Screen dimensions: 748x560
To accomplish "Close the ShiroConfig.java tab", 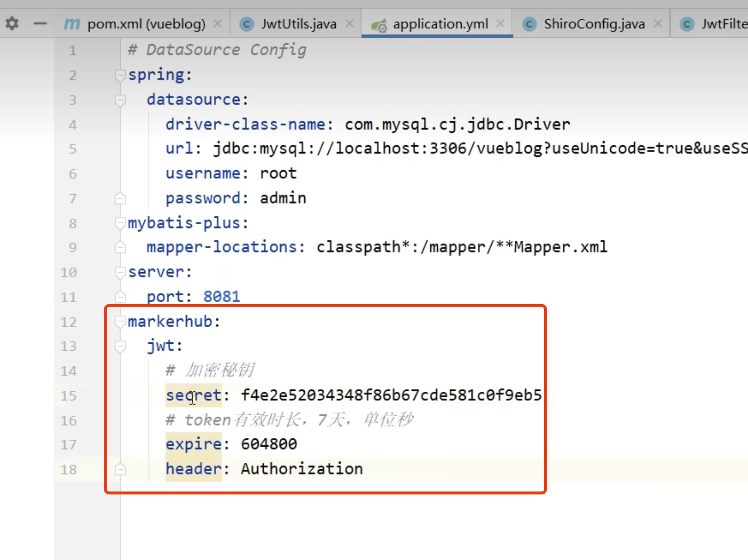I will click(x=658, y=24).
